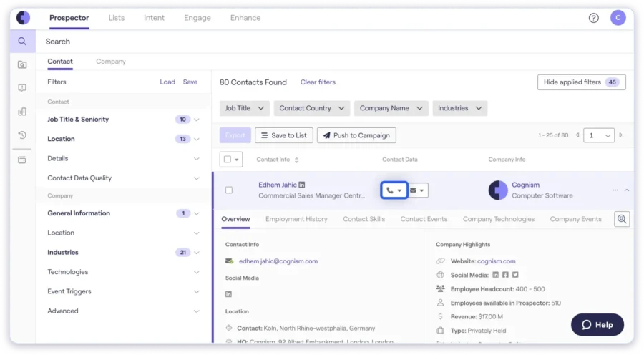Screen dimensions: 644x355
Task: Toggle the select-all checkbox in table header
Action: (227, 160)
